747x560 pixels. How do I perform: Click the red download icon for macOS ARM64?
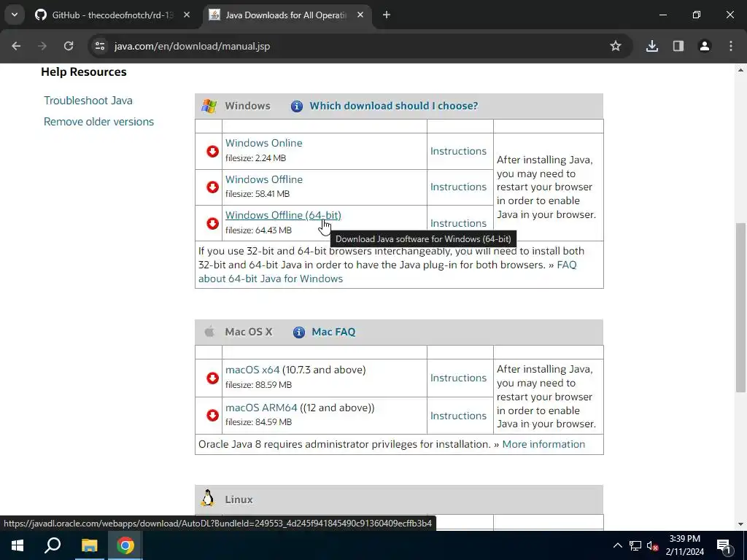(x=212, y=415)
